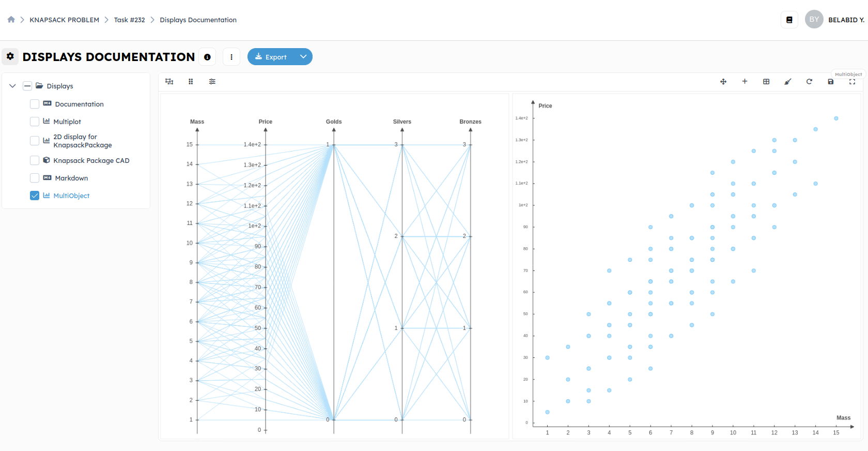Check the Knapsack Package CAD checkbox

(x=35, y=160)
